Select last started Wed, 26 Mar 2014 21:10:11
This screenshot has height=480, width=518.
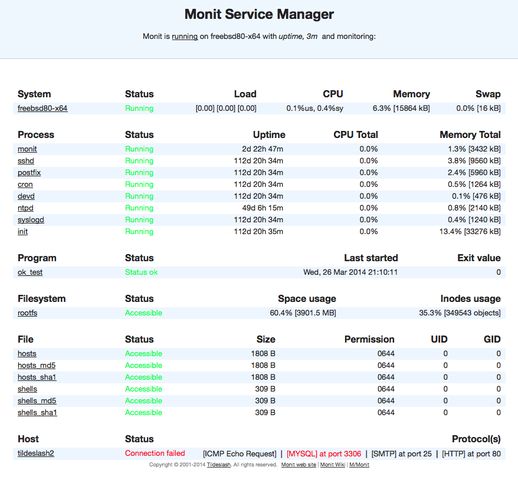click(x=350, y=272)
